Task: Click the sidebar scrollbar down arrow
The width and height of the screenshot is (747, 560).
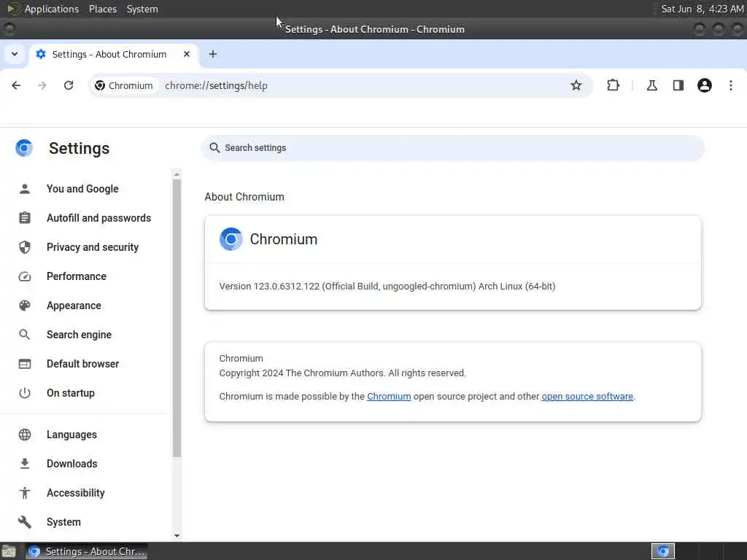Action: pyautogui.click(x=177, y=536)
